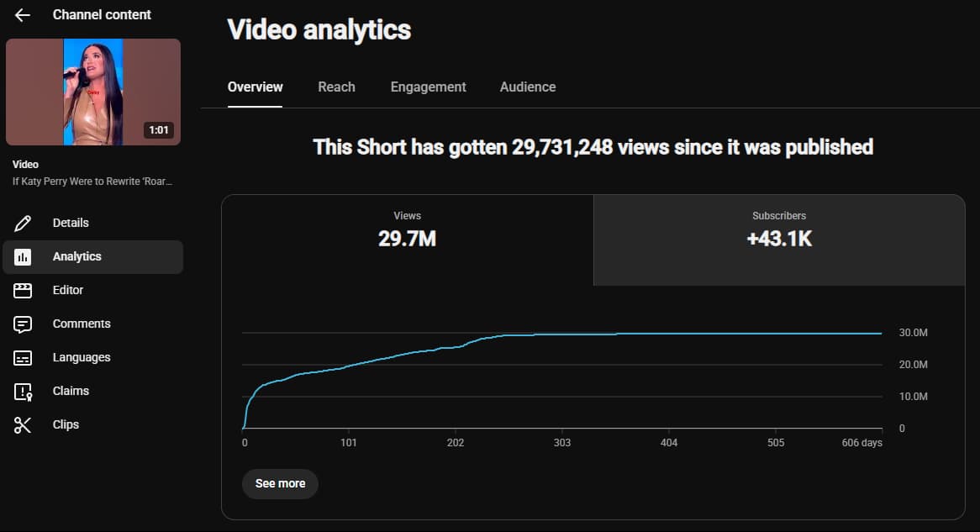980x532 pixels.
Task: Click the Languages subtitles icon
Action: (x=23, y=358)
